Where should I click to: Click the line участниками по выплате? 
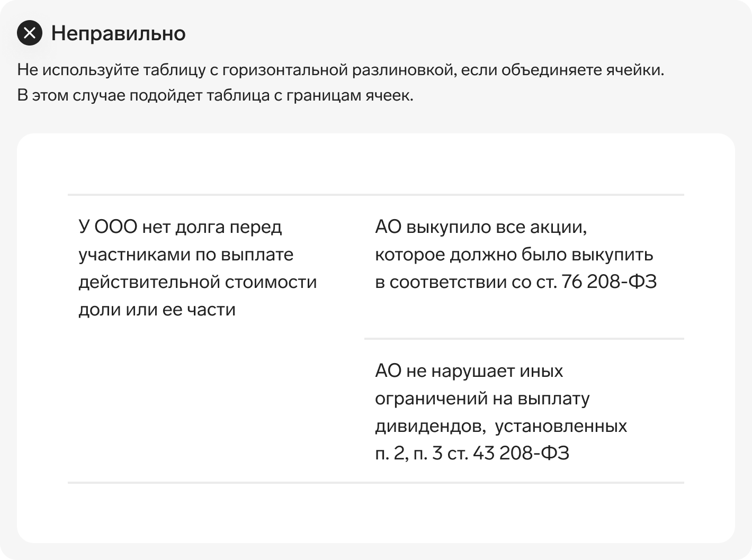pos(186,254)
